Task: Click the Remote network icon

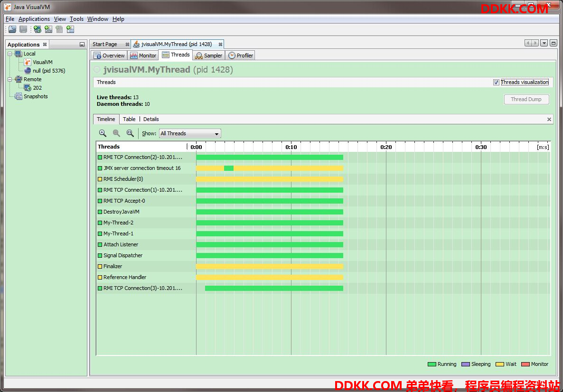Action: pyautogui.click(x=19, y=79)
